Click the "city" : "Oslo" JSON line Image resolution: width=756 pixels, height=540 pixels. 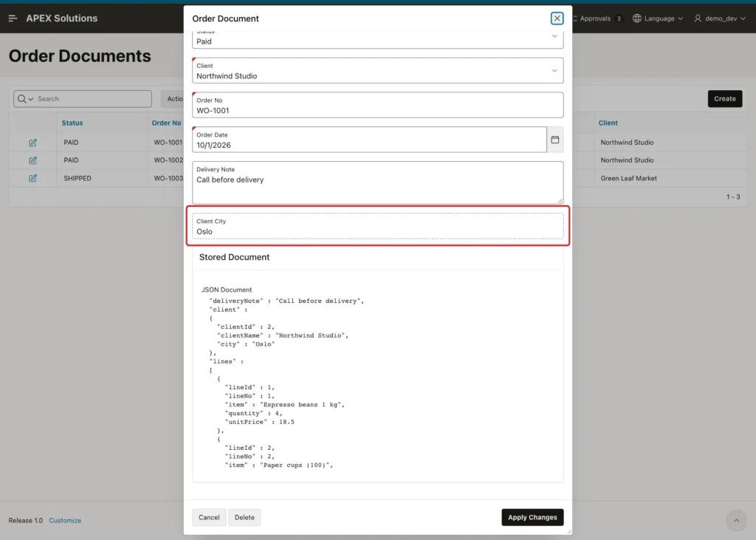[x=246, y=344]
